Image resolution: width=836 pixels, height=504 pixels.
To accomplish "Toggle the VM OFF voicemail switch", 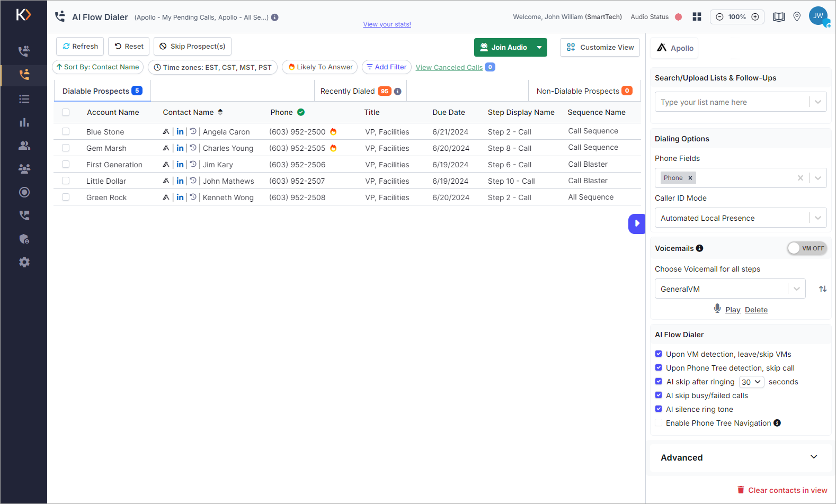I will [x=807, y=248].
